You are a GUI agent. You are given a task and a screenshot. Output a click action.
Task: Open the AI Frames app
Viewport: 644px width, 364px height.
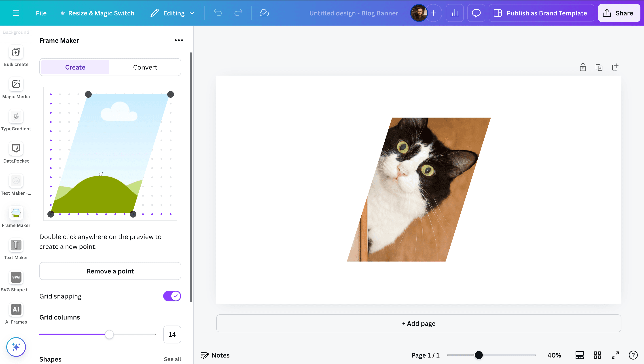point(16,309)
